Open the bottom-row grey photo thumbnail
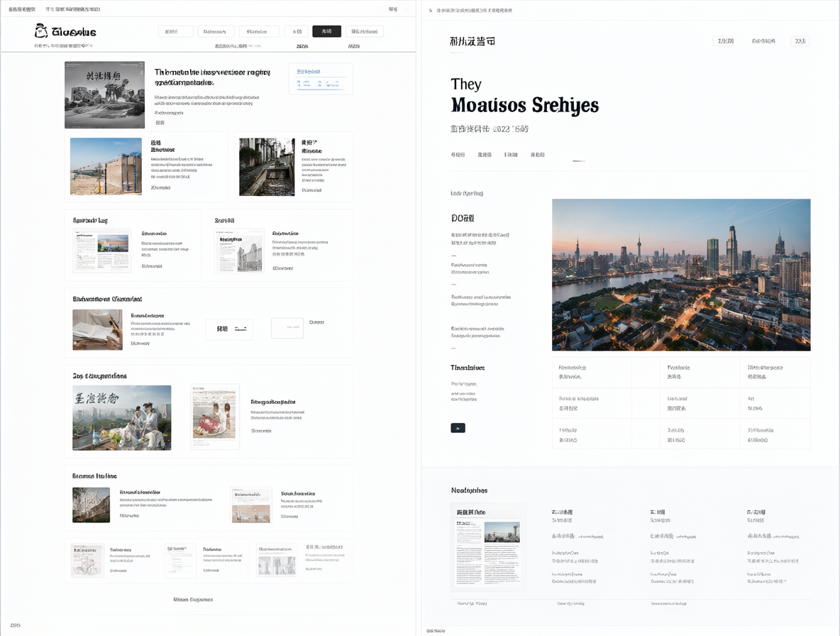This screenshot has height=636, width=840. (277, 561)
